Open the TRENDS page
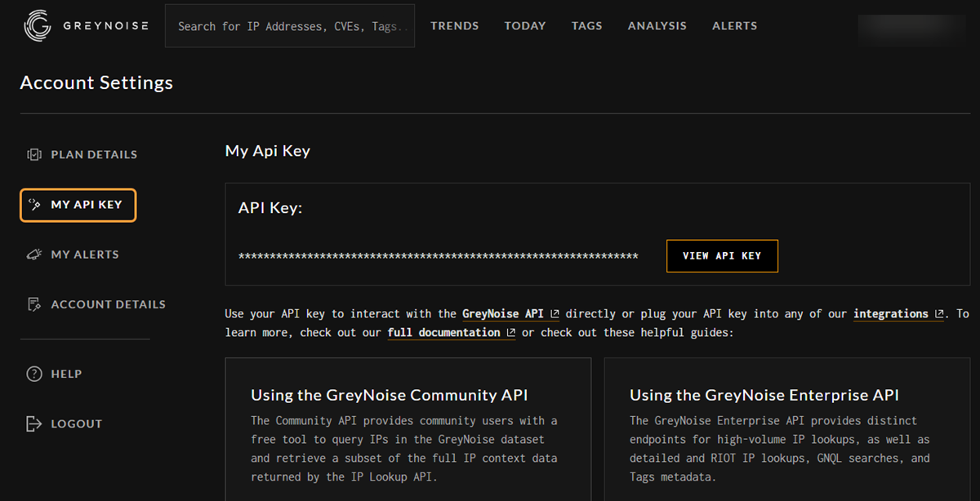This screenshot has width=980, height=501. pos(455,25)
